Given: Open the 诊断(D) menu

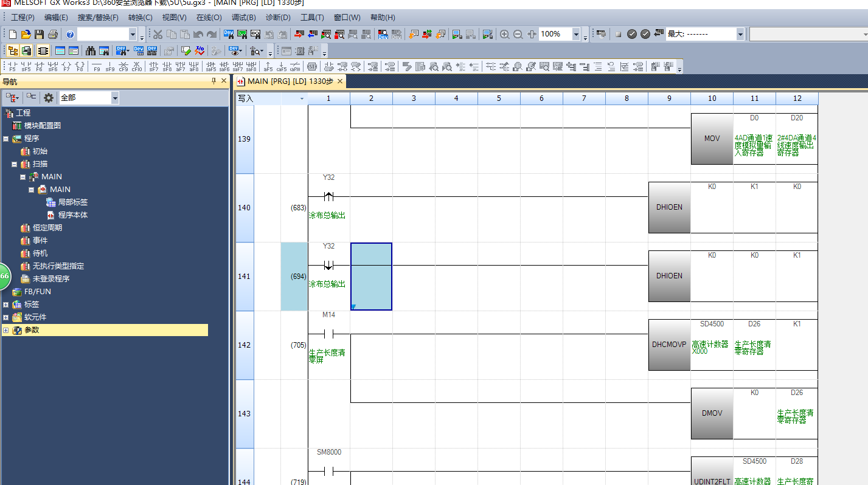Looking at the screenshot, I should tap(278, 18).
